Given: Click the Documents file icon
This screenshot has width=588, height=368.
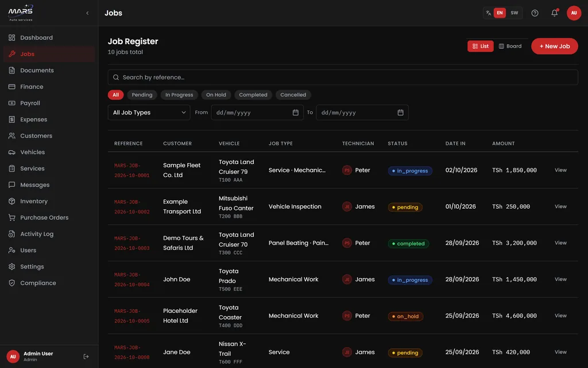Looking at the screenshot, I should 12,70.
